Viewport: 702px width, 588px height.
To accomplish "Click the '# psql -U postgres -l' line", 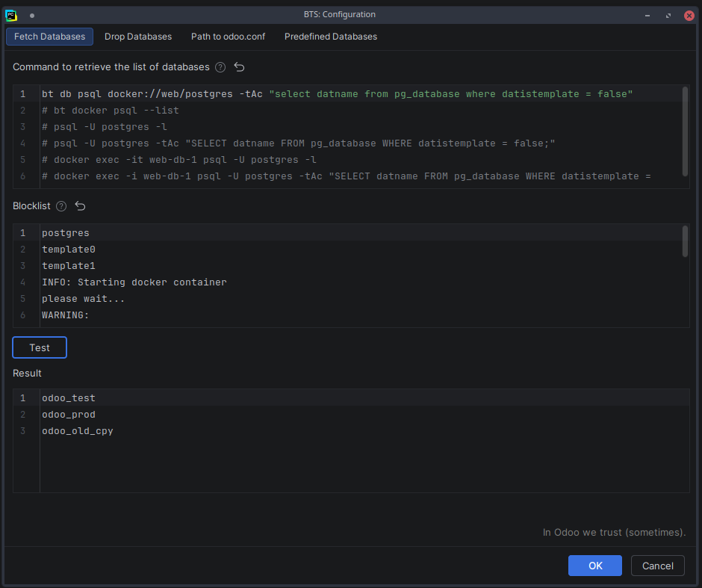I will [x=105, y=127].
